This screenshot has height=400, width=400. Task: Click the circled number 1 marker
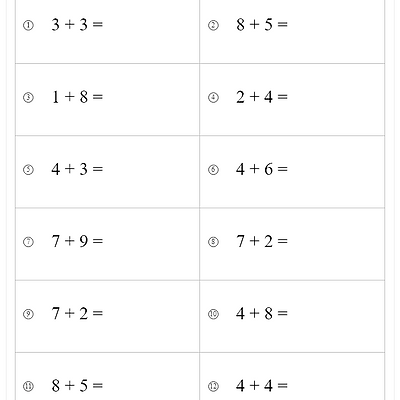click(x=28, y=25)
